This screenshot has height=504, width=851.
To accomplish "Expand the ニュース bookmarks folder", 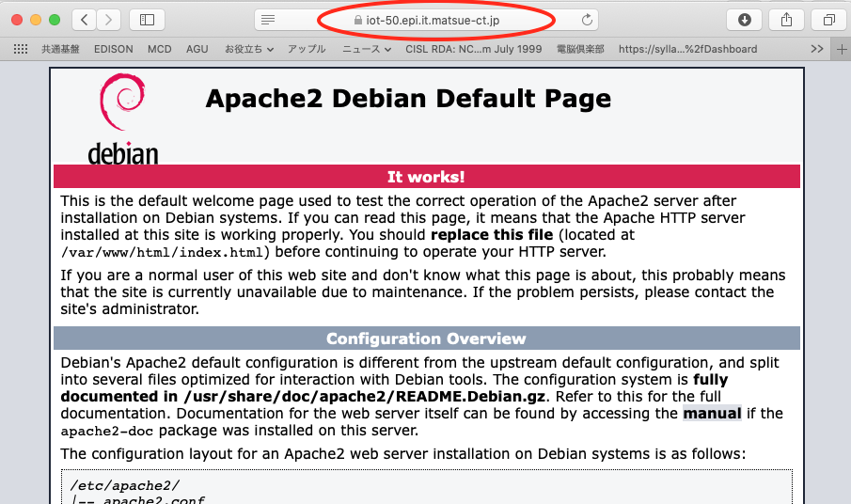I will tap(367, 49).
